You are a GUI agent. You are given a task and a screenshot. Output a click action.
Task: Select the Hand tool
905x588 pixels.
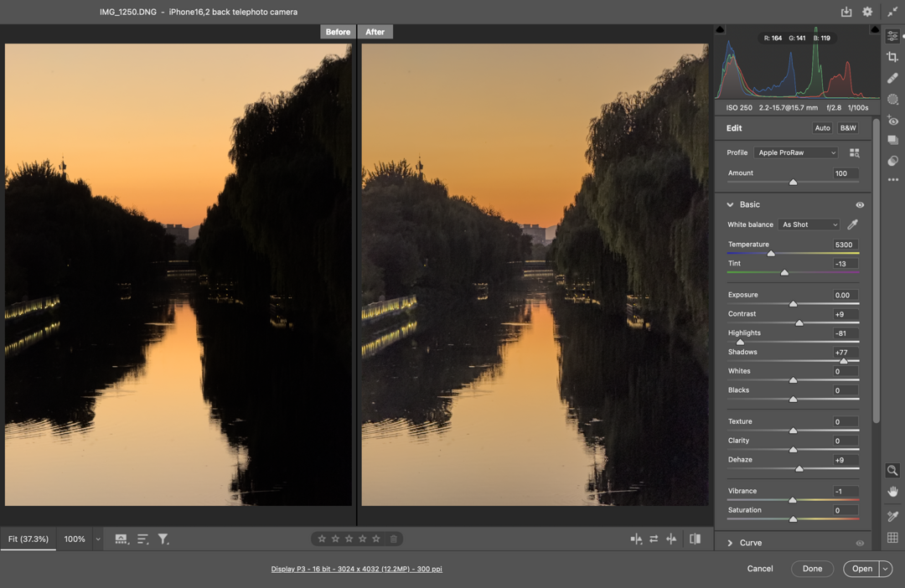click(x=892, y=492)
